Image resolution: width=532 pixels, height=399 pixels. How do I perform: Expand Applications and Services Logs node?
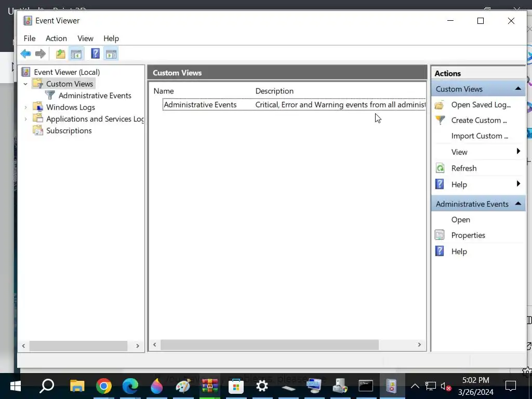pyautogui.click(x=25, y=119)
